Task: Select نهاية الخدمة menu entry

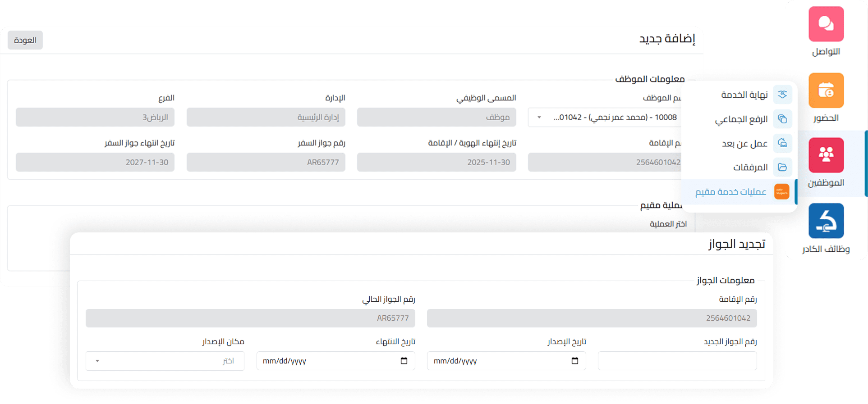Action: pos(744,95)
